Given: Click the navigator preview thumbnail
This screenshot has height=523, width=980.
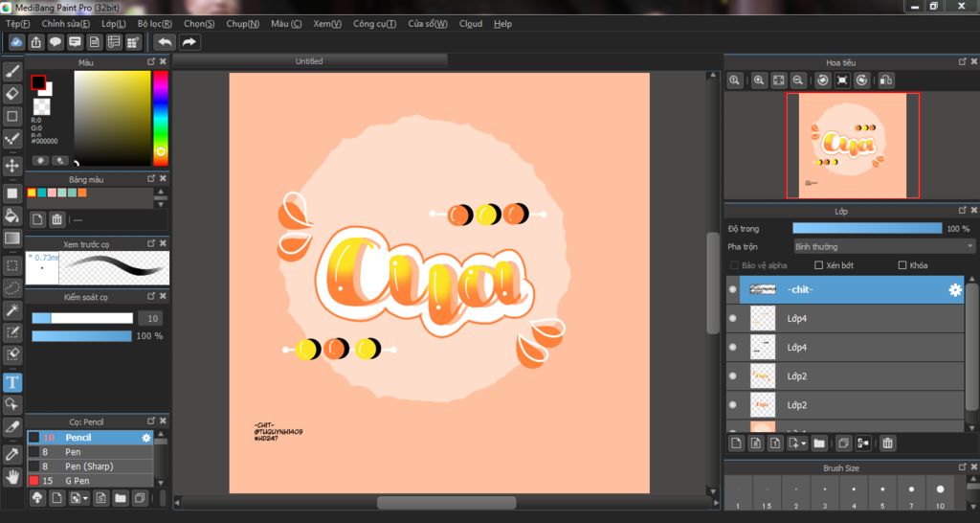Looking at the screenshot, I should pyautogui.click(x=853, y=146).
